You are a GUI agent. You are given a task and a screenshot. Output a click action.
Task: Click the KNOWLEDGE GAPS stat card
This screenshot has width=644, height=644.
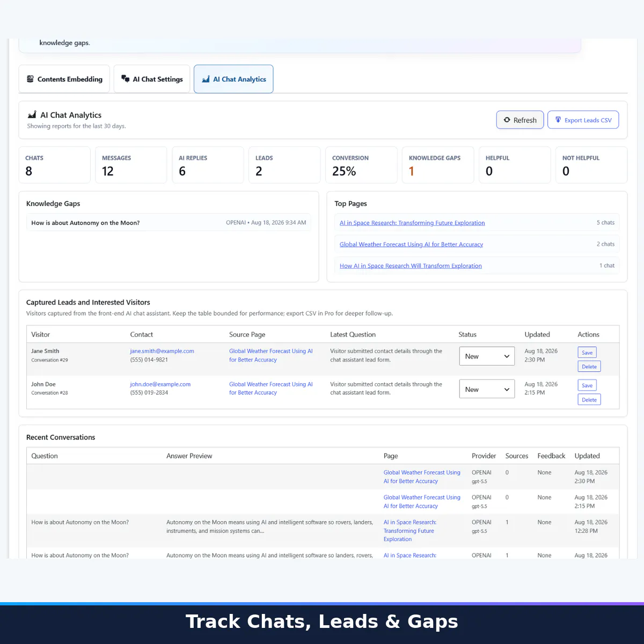[x=438, y=165]
